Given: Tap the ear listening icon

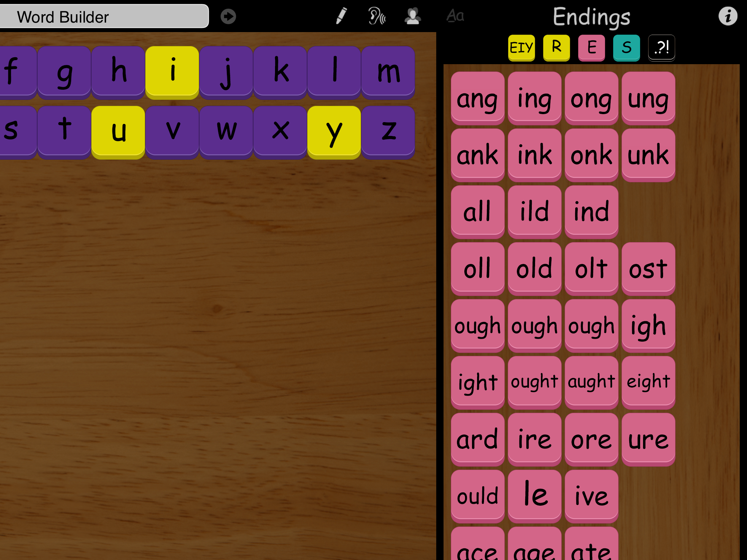Looking at the screenshot, I should (376, 16).
